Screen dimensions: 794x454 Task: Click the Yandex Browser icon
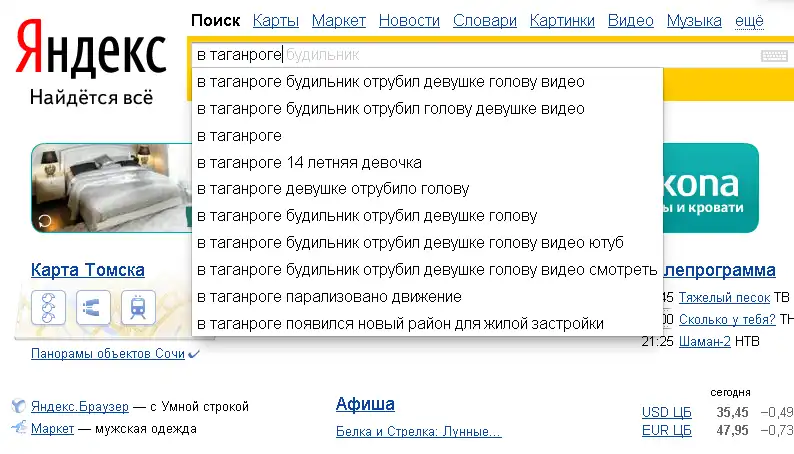[18, 407]
